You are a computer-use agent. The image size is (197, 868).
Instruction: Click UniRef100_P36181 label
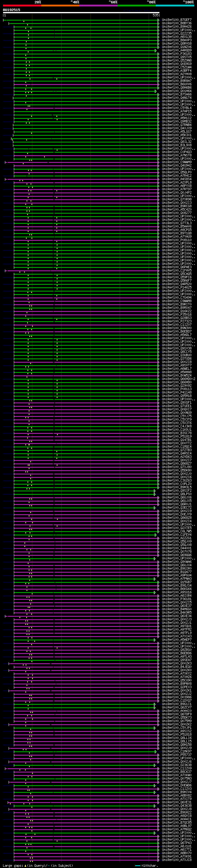click(x=176, y=599)
